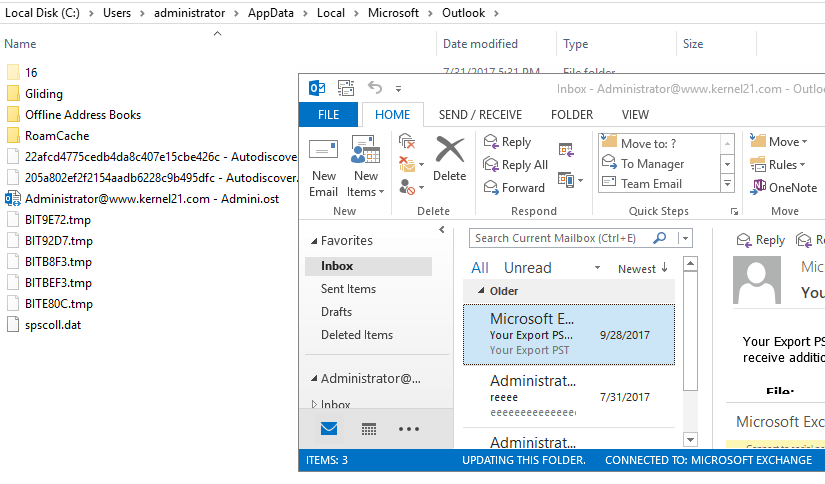Select the HOME ribbon tab

pyautogui.click(x=393, y=115)
